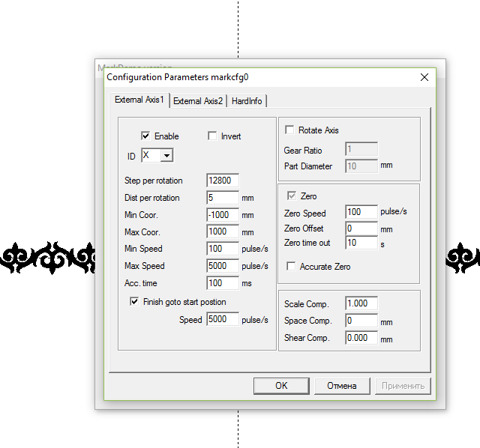Viewport: 480px width, 448px height.
Task: Click the Dist per rotation field
Action: pos(222,198)
